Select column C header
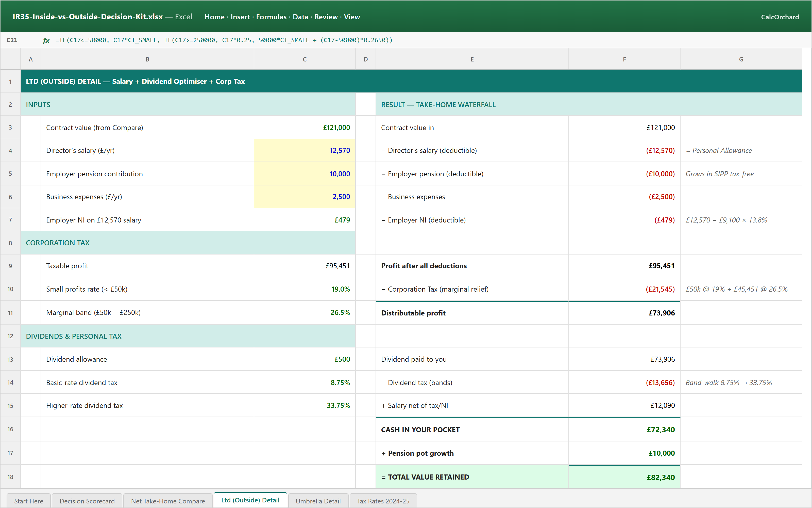The width and height of the screenshot is (812, 508). [x=304, y=59]
